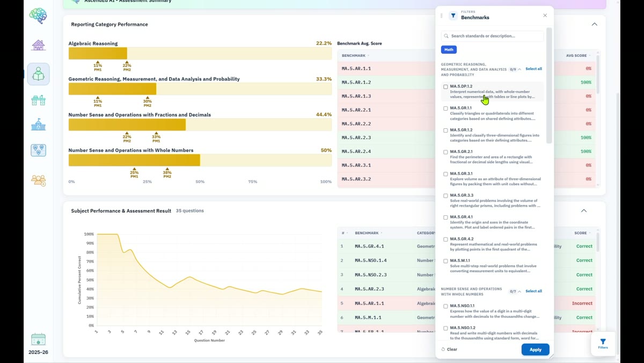Collapse the Subject Performance & Assessment Result section
Screen dimensions: 644x363
[x=584, y=210]
